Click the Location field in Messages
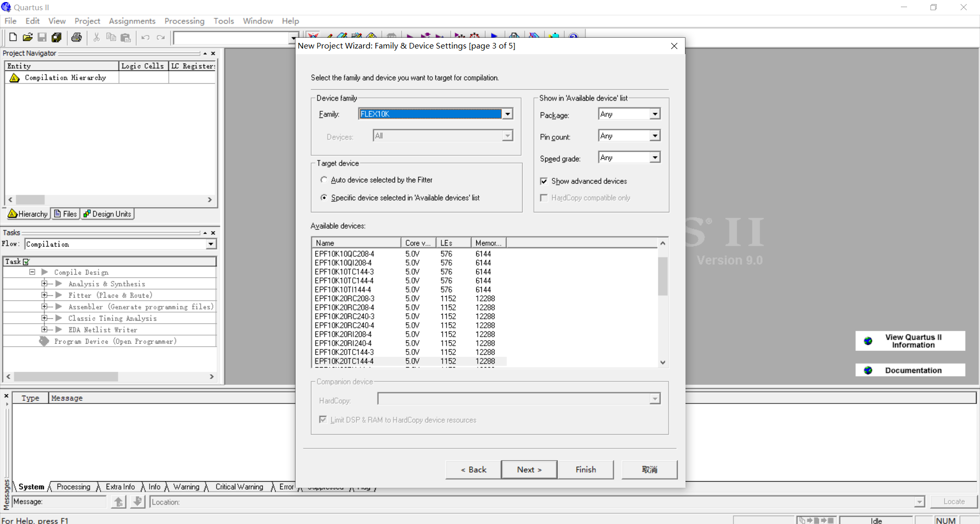The image size is (980, 524). click(x=537, y=502)
